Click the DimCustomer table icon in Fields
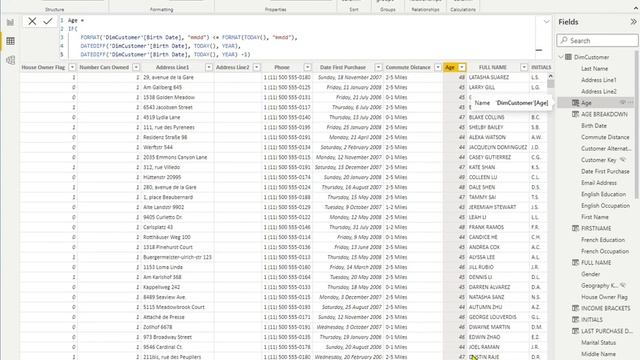This screenshot has height=360, width=640. point(568,57)
